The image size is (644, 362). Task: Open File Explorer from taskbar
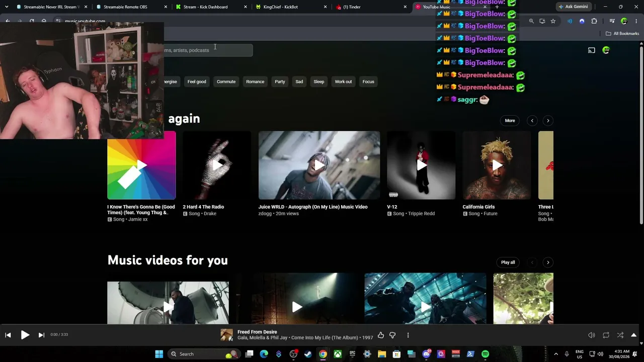click(x=382, y=354)
